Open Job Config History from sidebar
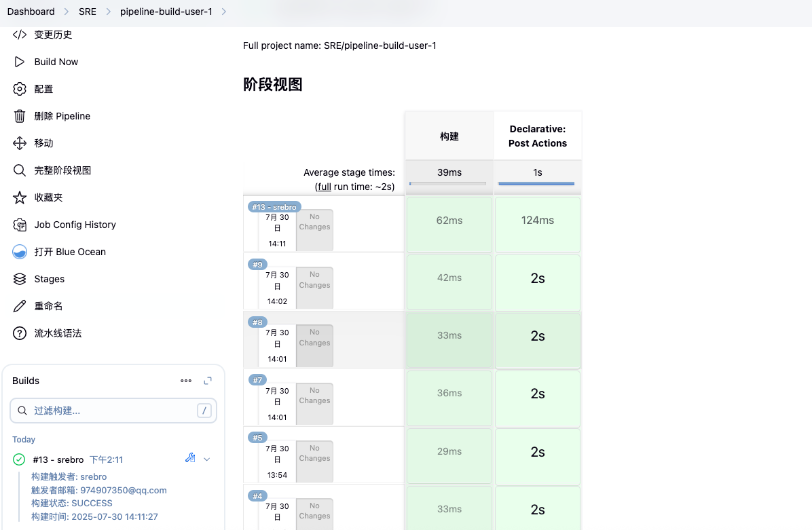This screenshot has width=812, height=530. 75,225
